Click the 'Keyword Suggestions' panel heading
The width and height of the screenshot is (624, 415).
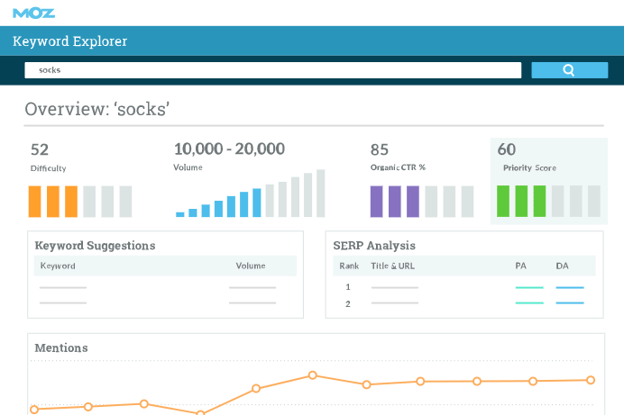point(95,245)
